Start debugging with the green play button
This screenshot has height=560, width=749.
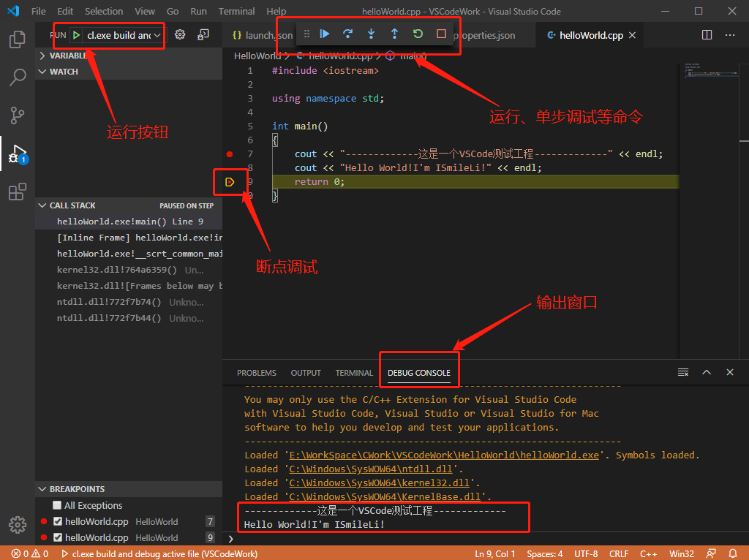point(76,35)
